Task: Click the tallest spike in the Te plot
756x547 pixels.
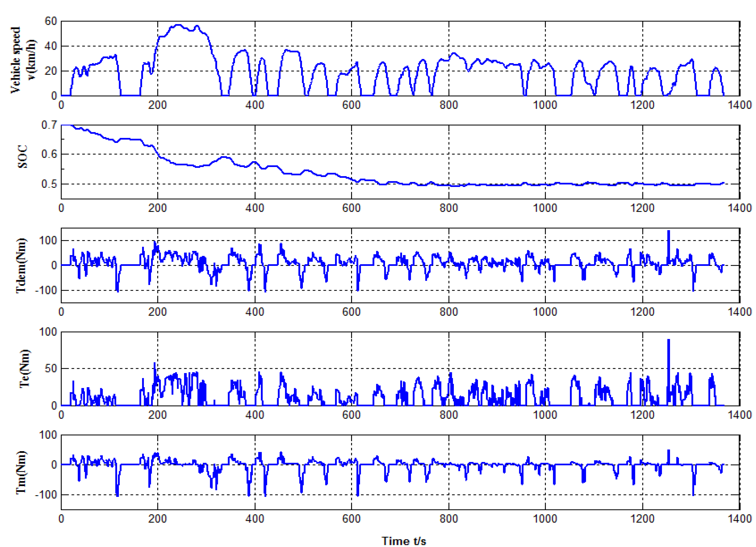Action: (668, 341)
